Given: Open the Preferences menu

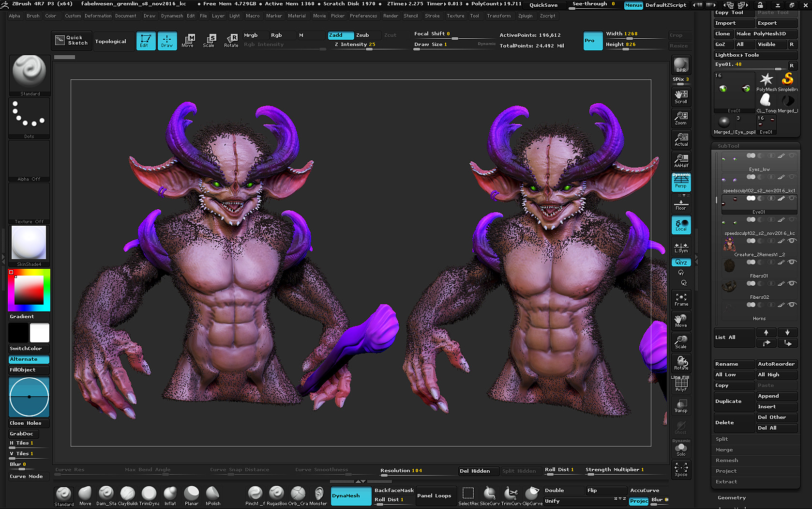Looking at the screenshot, I should 363,16.
